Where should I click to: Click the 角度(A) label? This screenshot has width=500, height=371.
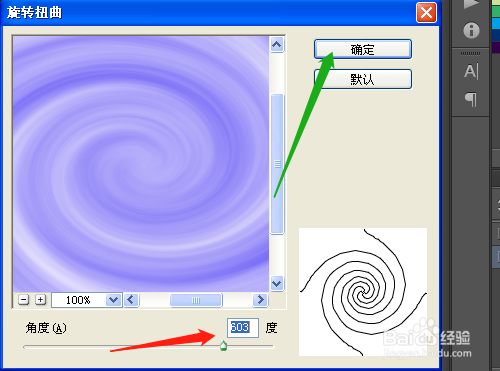(x=46, y=328)
